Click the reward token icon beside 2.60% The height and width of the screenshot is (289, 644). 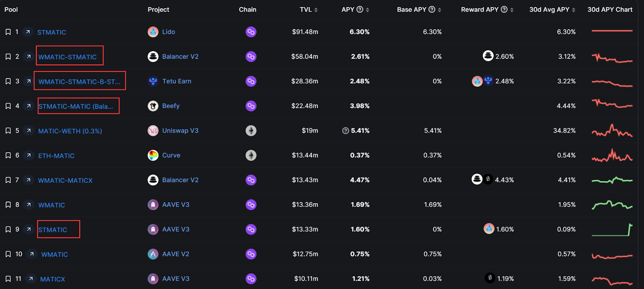[488, 56]
